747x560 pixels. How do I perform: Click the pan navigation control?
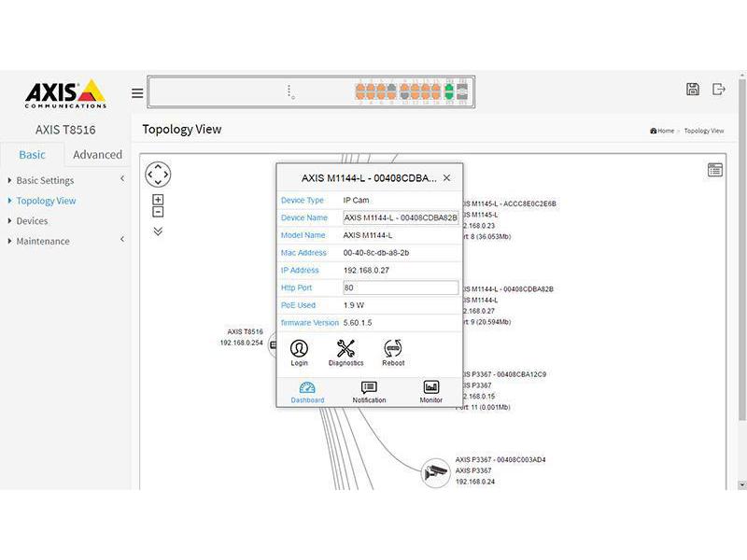pyautogui.click(x=158, y=174)
